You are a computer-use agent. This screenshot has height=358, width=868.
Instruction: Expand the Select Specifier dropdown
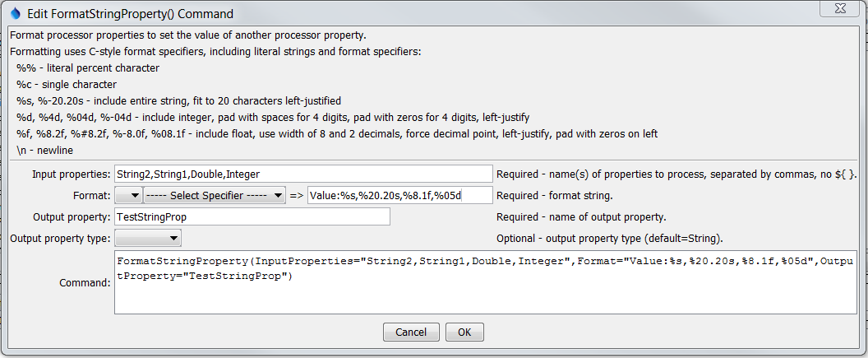pyautogui.click(x=215, y=195)
